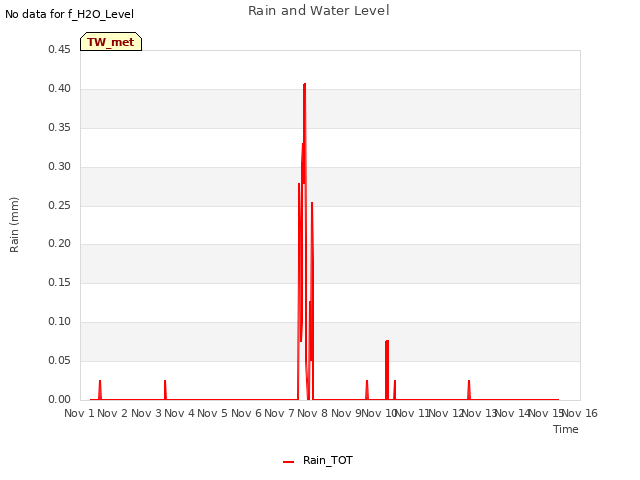Click the 0.15 y-axis tick label
The width and height of the screenshot is (640, 480).
pyautogui.click(x=59, y=282)
